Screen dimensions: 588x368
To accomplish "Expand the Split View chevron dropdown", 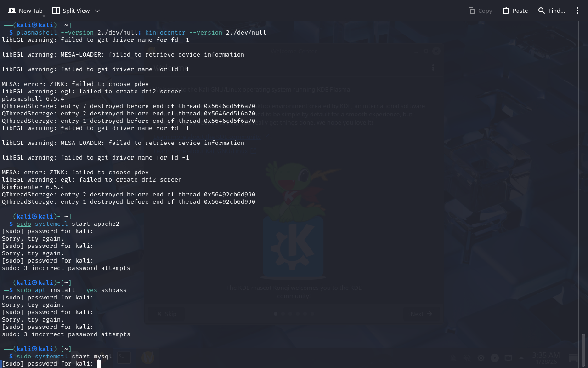I will pos(97,11).
